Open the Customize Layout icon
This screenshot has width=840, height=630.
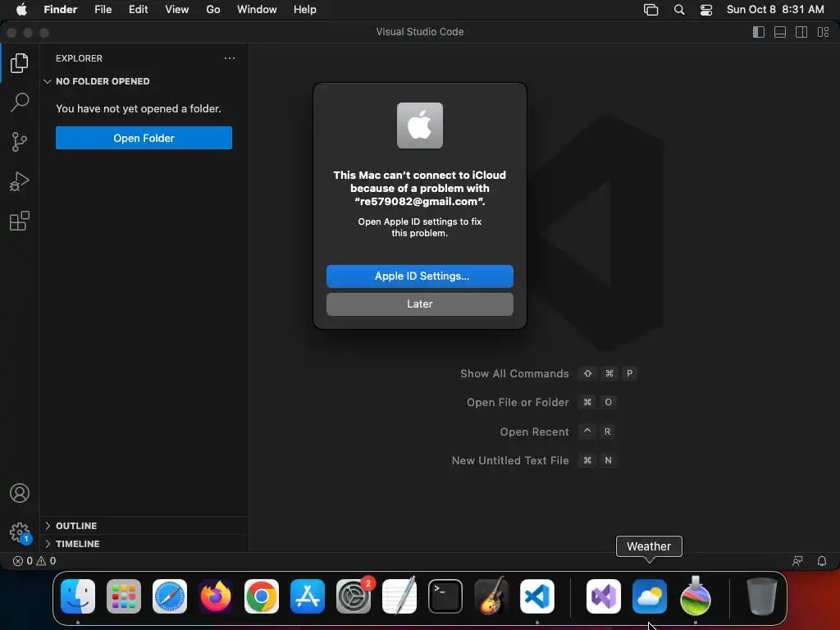824,32
